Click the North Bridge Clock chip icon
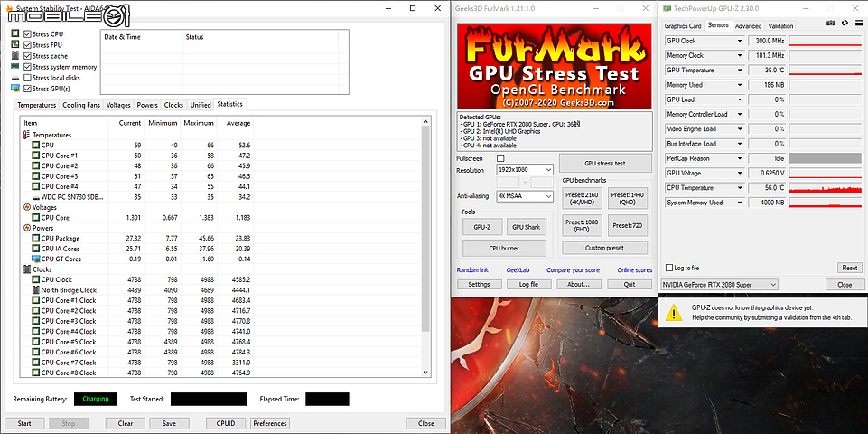 point(35,290)
